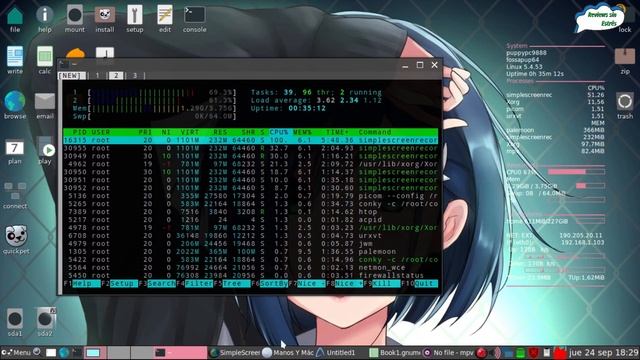
Task: Switch to Manos Y Mác taskbar window
Action: (288, 353)
